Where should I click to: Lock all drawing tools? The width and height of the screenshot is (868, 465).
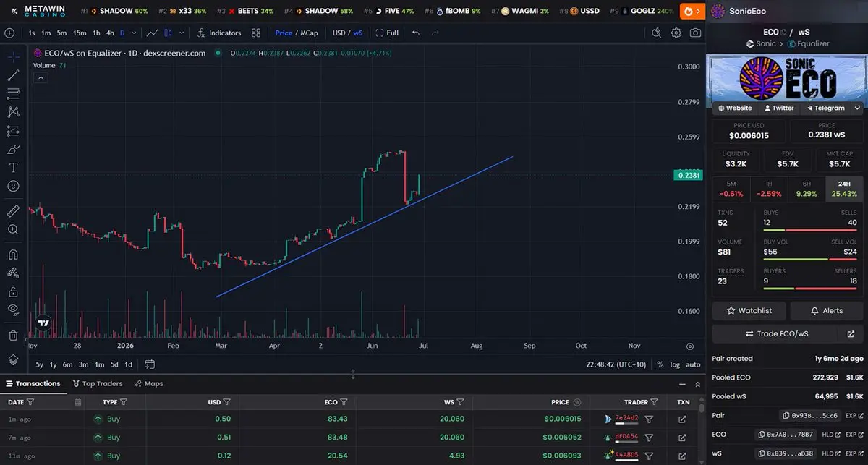(13, 292)
